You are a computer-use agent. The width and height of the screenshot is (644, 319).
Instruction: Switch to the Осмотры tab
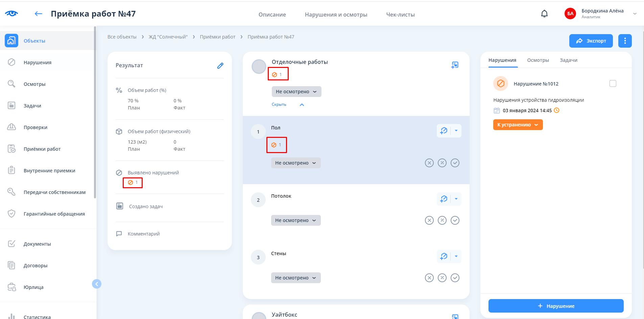point(538,60)
